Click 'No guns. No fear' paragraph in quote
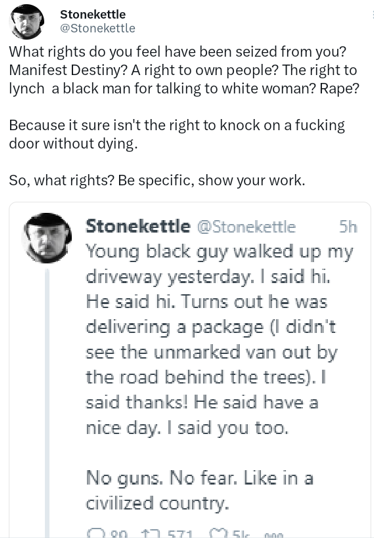This screenshot has width=374, height=538. pos(199,490)
